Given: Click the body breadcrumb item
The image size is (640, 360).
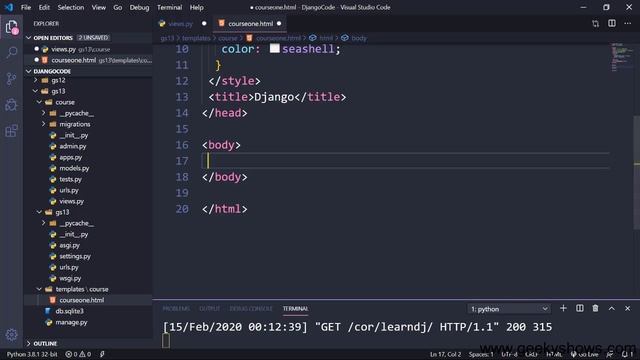Looking at the screenshot, I should tap(354, 38).
